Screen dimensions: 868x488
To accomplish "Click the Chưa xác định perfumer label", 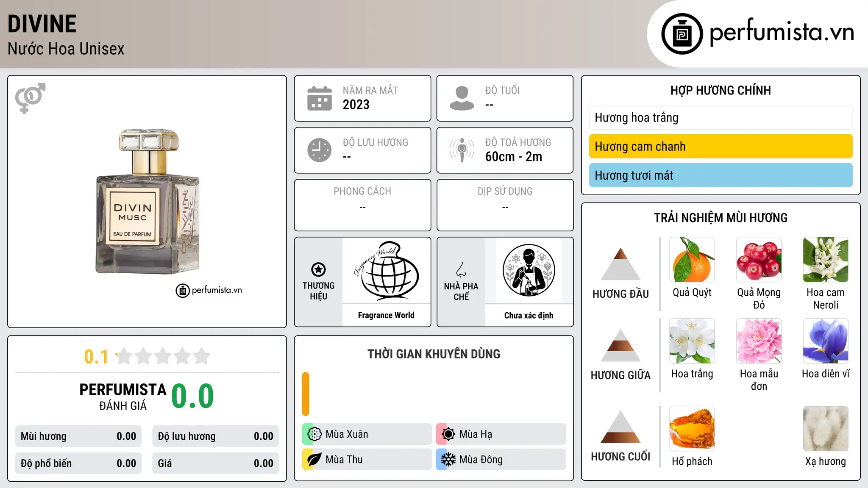I will click(x=529, y=315).
